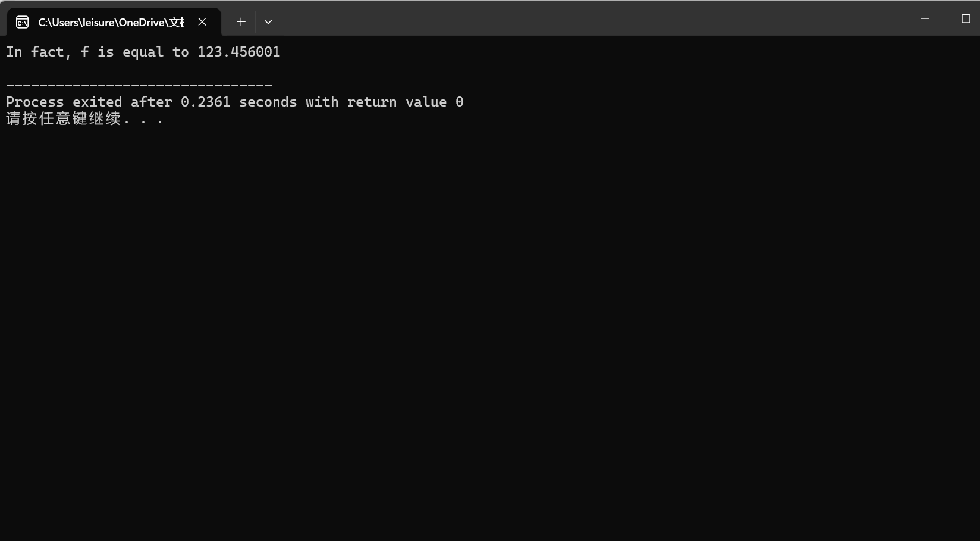Minimize the terminal window

click(x=925, y=18)
